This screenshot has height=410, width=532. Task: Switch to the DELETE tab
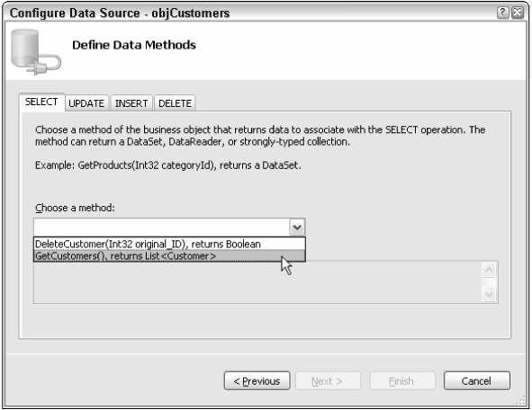click(175, 103)
